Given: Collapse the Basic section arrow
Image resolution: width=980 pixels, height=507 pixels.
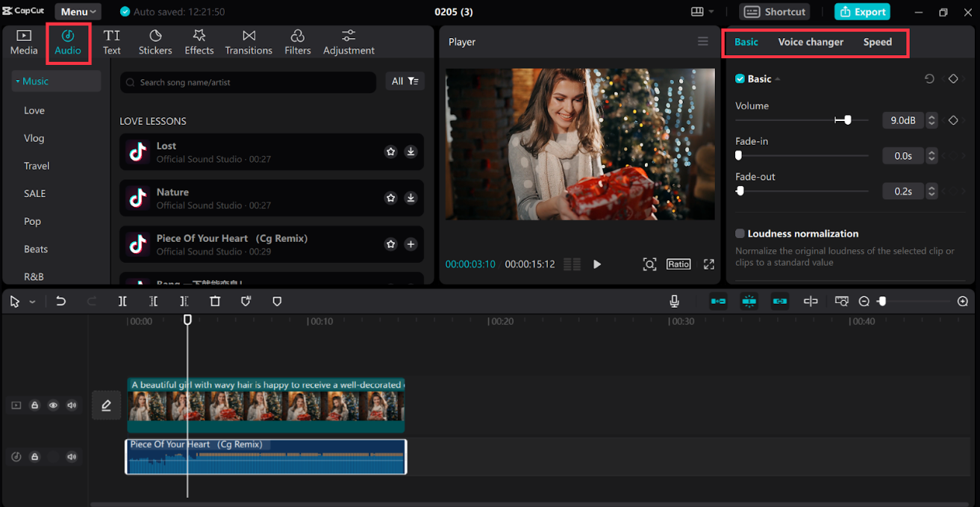Looking at the screenshot, I should pyautogui.click(x=778, y=79).
